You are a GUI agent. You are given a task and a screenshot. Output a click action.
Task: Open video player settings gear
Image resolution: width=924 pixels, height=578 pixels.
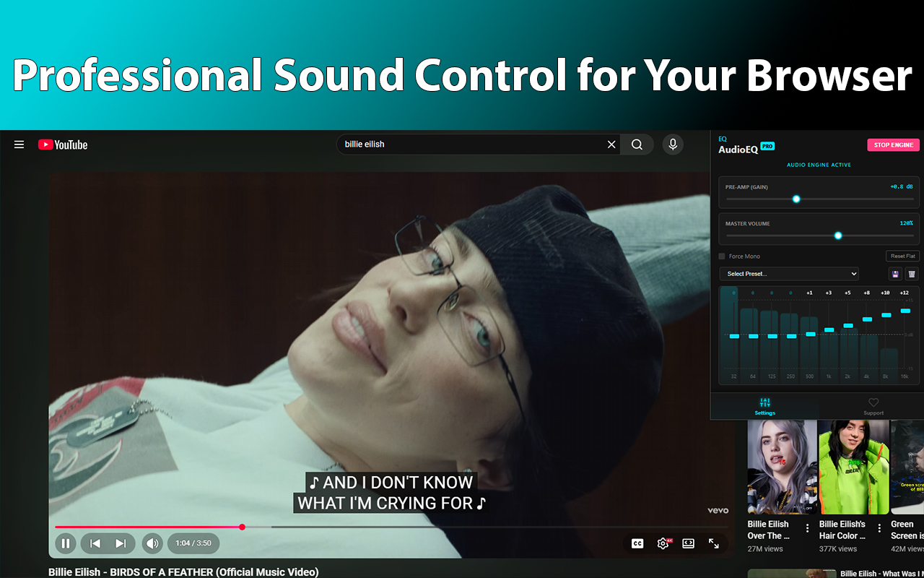[x=663, y=543]
